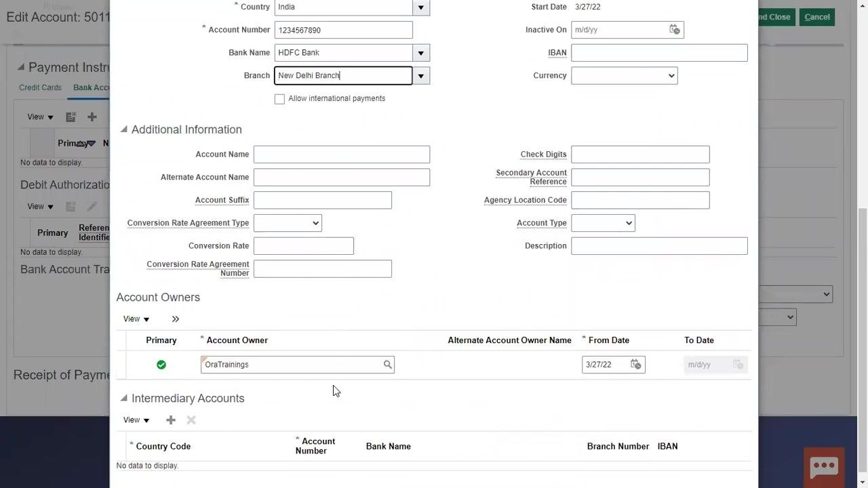Click the double-chevron overflow in Account Owners
This screenshot has height=488, width=868.
[x=176, y=319]
